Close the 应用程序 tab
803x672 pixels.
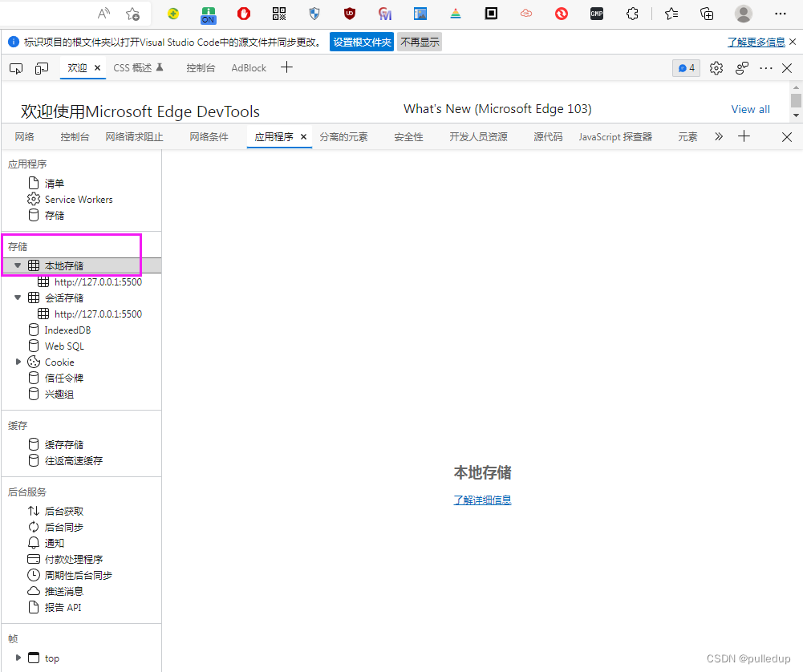click(303, 136)
